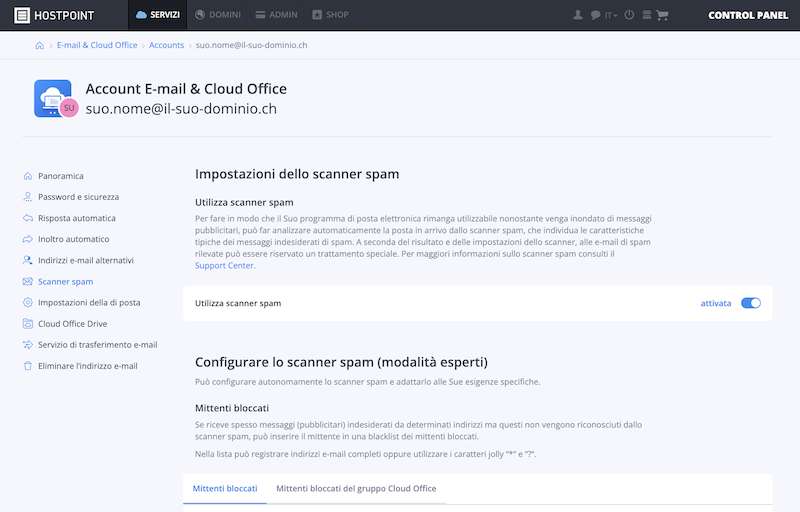The height and width of the screenshot is (512, 800).
Task: Click breadcrumb text suo.nome@il-suo-dominio.ch
Action: (x=252, y=45)
